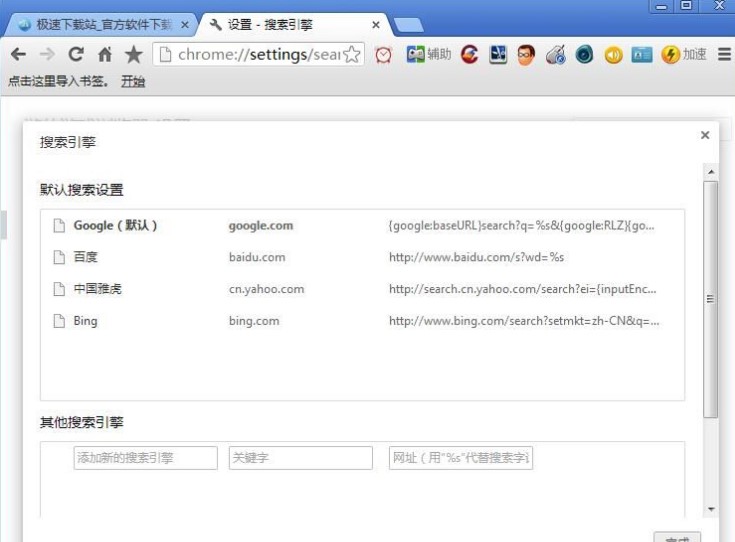Screen dimensions: 735x542
Task: Click the 添加新的搜索引擎 name field
Action: click(x=145, y=458)
